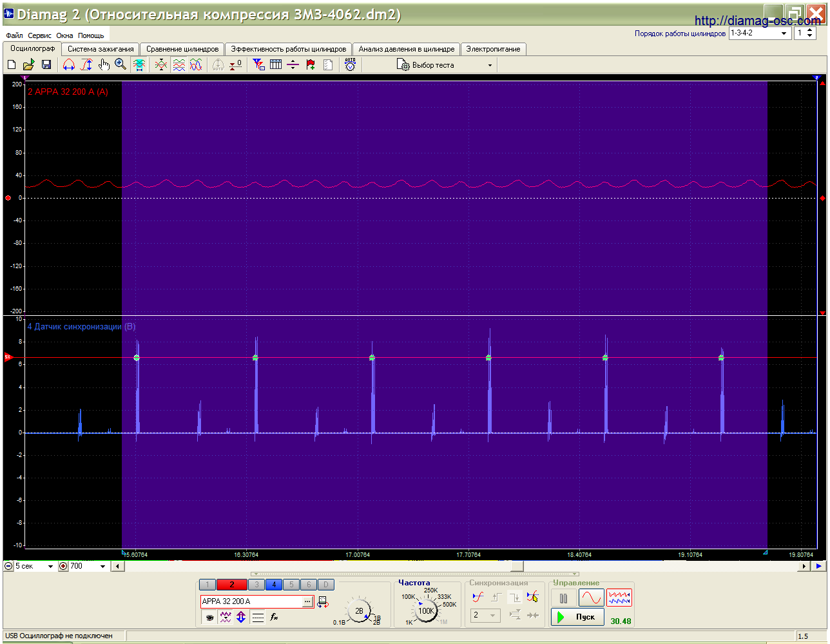
Task: Switch to the Осциллограф tab
Action: click(32, 48)
